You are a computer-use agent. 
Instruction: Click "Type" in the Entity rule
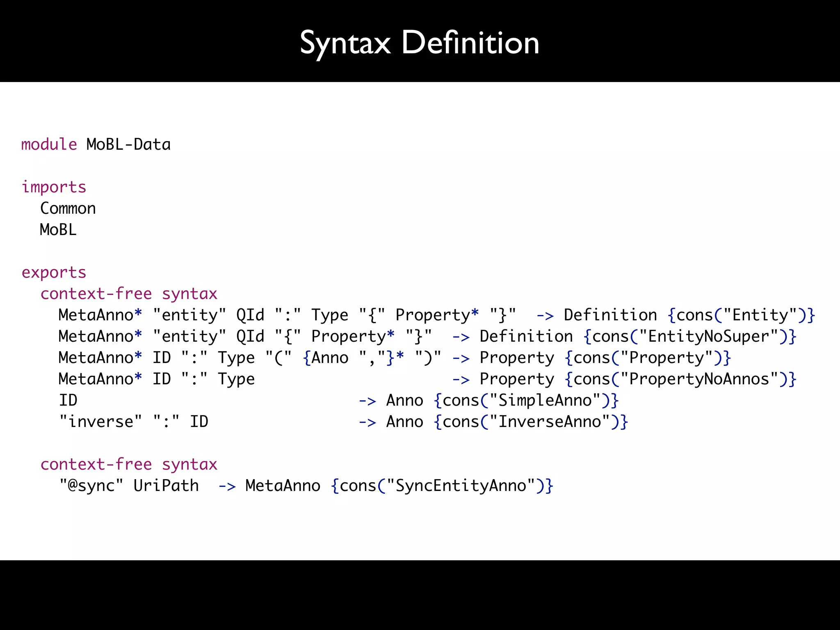coord(330,316)
